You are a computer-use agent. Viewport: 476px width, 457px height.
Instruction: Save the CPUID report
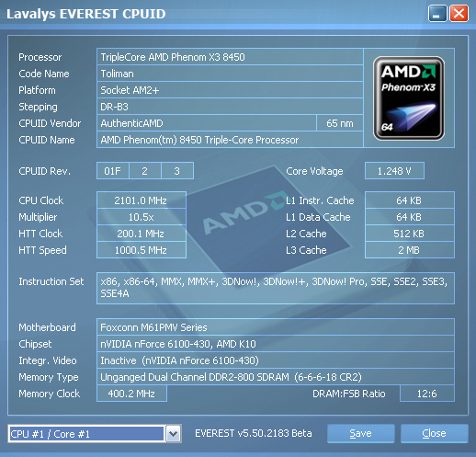tap(360, 433)
